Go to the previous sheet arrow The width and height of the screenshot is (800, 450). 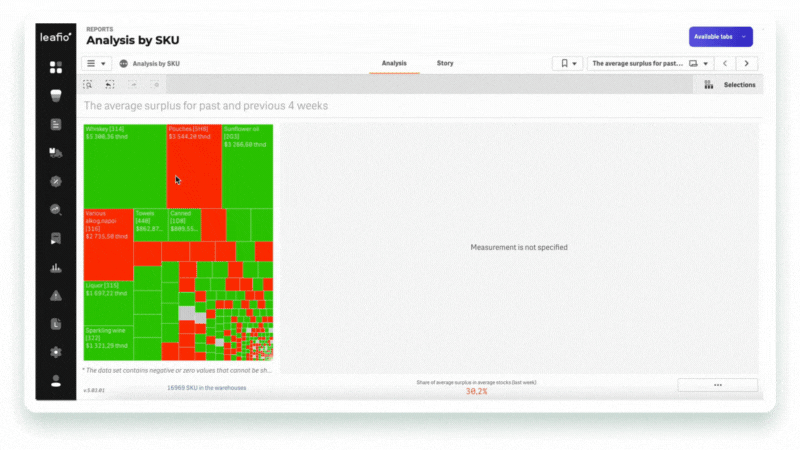coord(725,63)
